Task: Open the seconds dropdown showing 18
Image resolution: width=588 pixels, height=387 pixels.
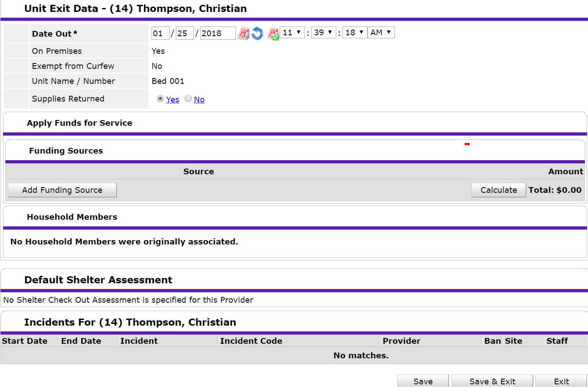Action: pos(355,33)
